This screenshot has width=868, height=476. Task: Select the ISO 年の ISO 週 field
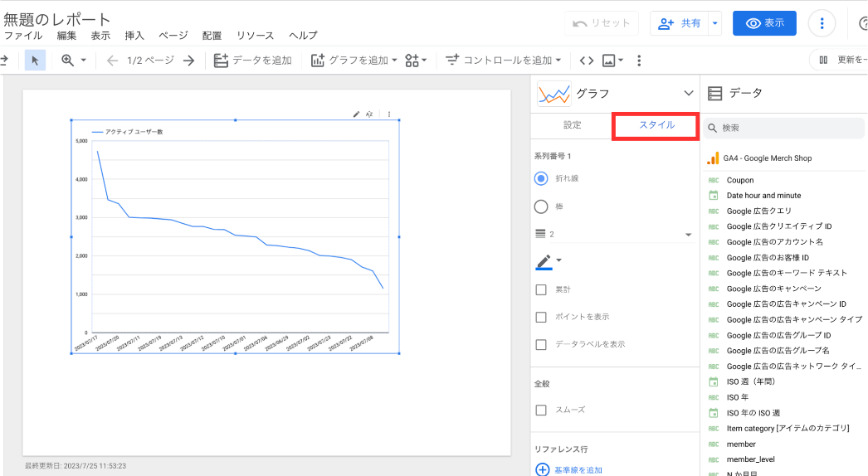753,413
